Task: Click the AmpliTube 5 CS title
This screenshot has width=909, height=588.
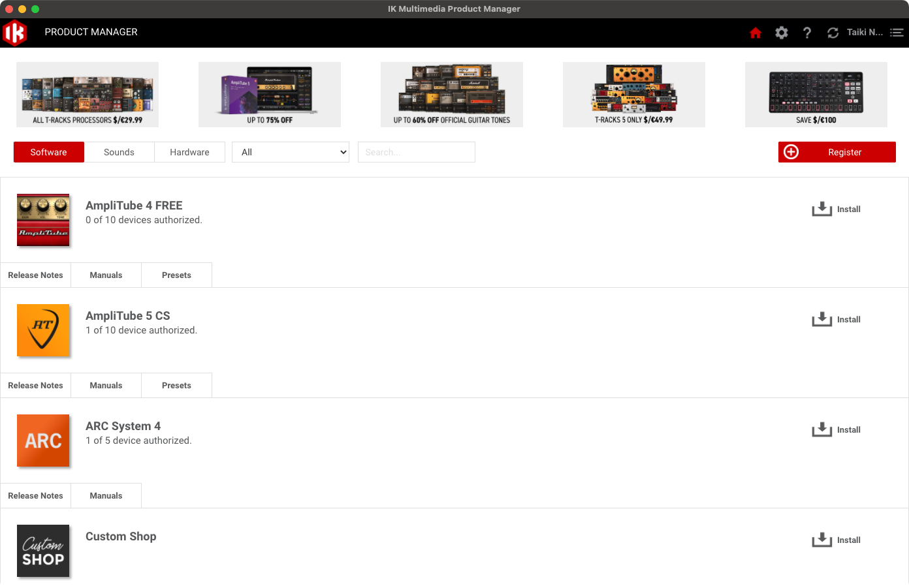Action: coord(128,316)
